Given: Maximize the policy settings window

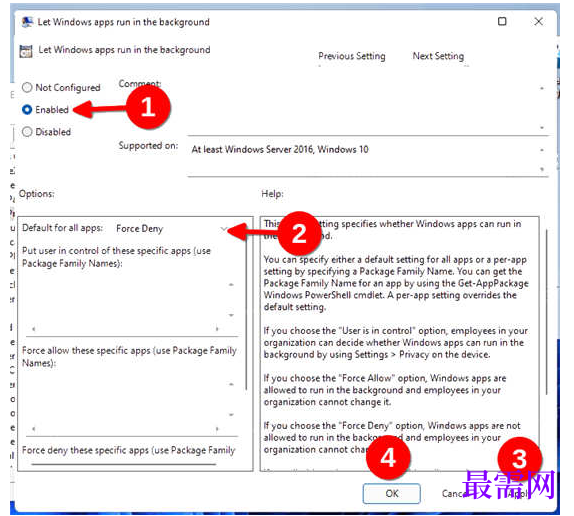Looking at the screenshot, I should click(x=502, y=22).
